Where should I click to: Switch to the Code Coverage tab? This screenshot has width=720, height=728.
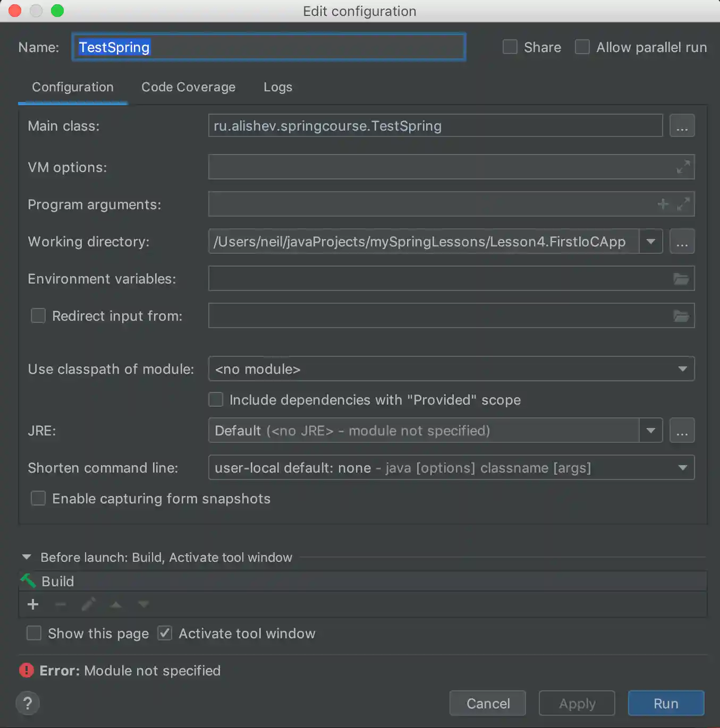pos(188,87)
